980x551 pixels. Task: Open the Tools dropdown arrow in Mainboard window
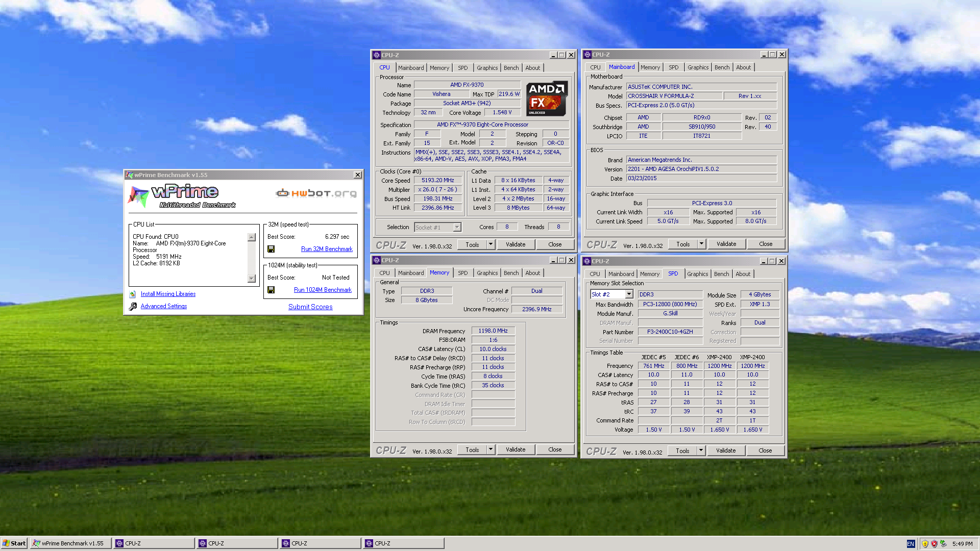(x=701, y=244)
